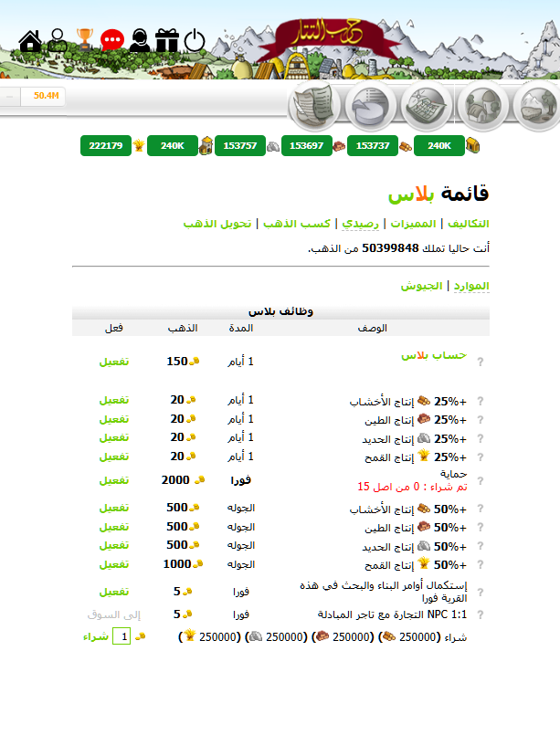Activate the 150 gold حساب بلاس
Screen dimensions: 560x756
pos(114,362)
